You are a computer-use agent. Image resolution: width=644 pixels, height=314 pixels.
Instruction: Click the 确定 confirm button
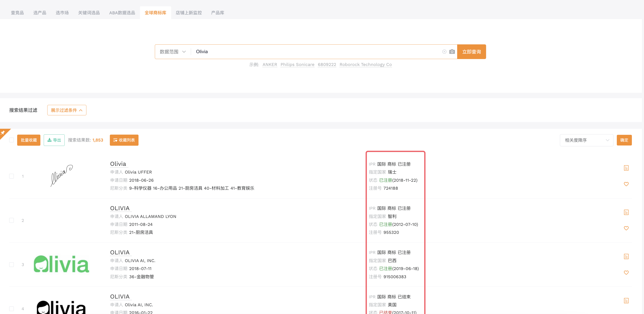624,140
